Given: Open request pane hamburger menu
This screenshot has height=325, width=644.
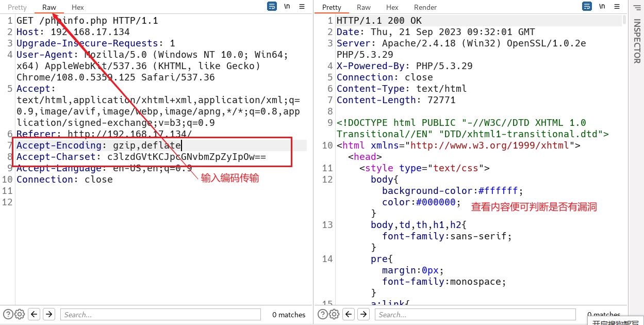Looking at the screenshot, I should pos(302,7).
